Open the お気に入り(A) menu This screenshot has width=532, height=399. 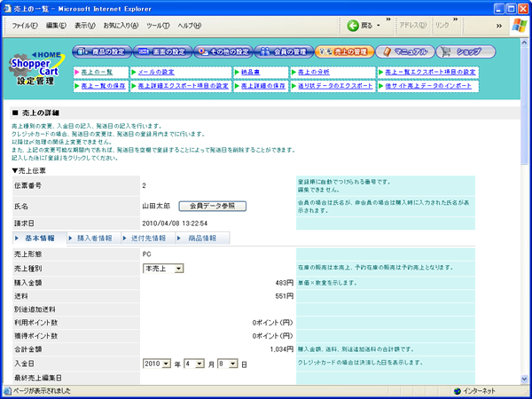point(121,26)
